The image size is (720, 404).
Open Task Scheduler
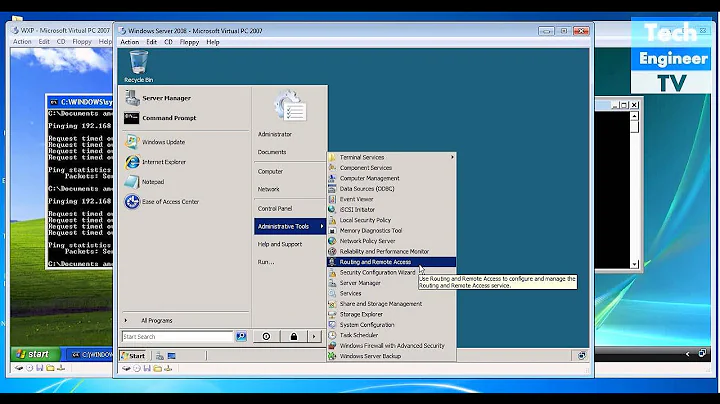tap(392, 335)
